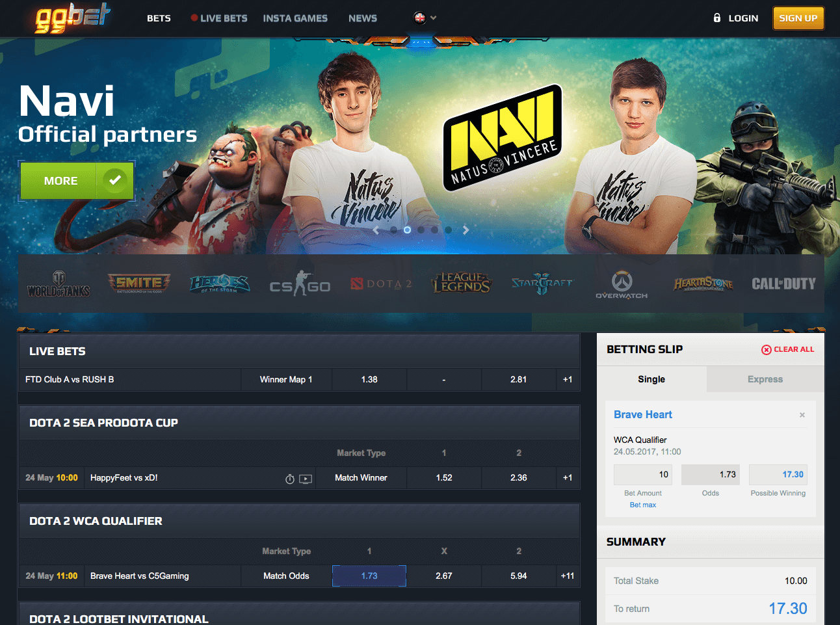The height and width of the screenshot is (625, 840).
Task: Click the checkmark on the MORE button
Action: (x=115, y=180)
